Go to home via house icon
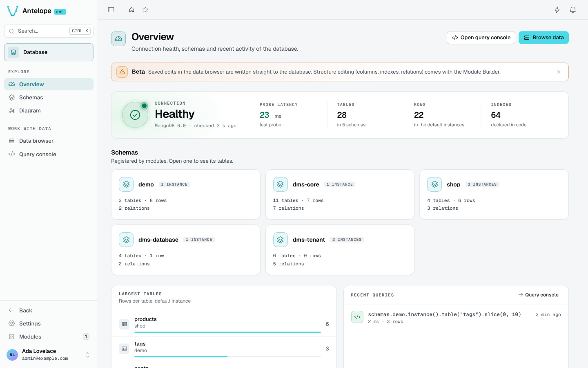This screenshot has height=368, width=588. pyautogui.click(x=131, y=10)
